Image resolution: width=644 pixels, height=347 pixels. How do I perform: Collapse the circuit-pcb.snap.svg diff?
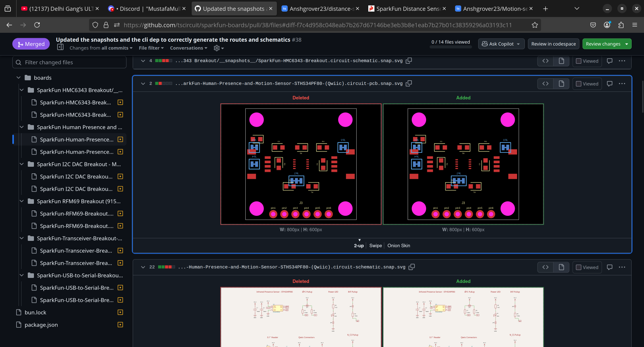point(143,83)
